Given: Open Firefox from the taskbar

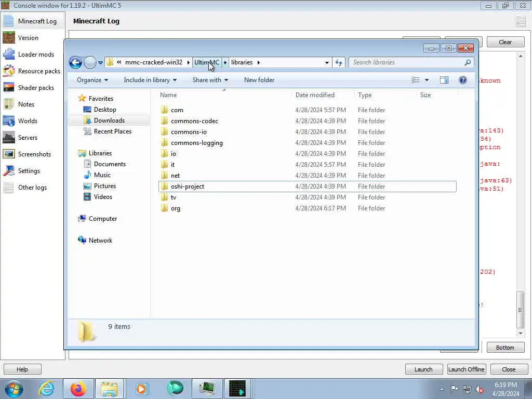Looking at the screenshot, I should click(78, 389).
